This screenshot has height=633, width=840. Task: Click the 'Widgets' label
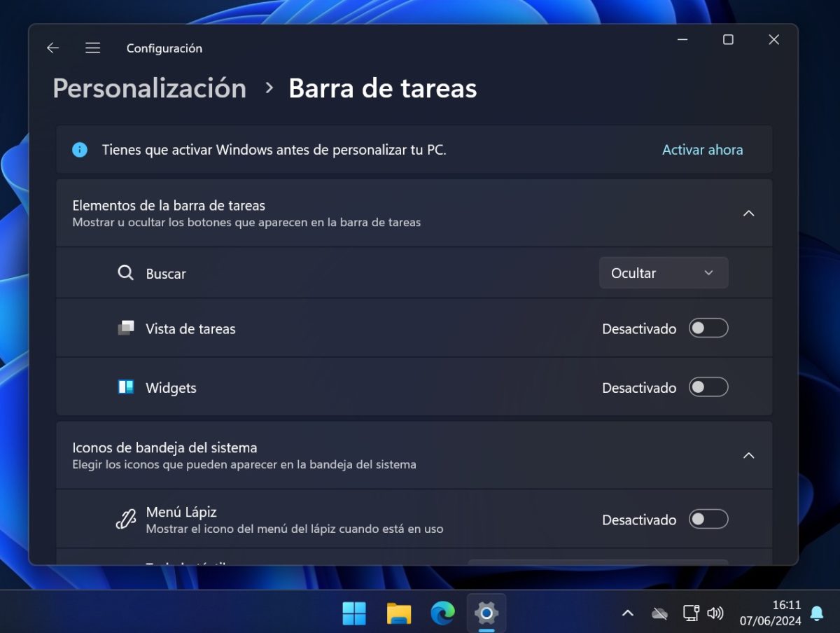171,388
